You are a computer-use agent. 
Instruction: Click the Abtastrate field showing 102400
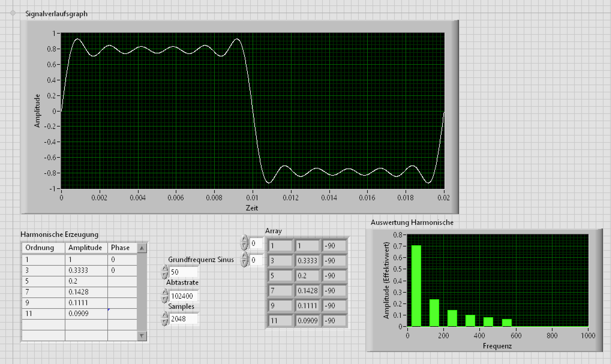[x=183, y=296]
